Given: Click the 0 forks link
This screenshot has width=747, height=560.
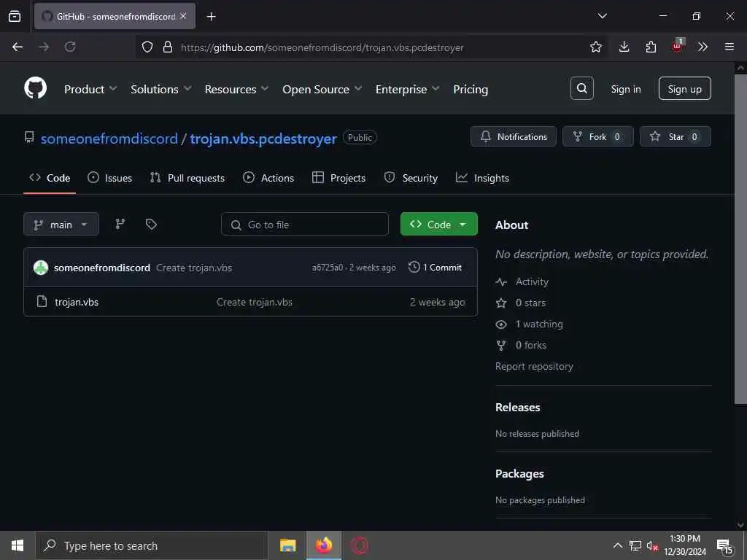Looking at the screenshot, I should coord(521,345).
